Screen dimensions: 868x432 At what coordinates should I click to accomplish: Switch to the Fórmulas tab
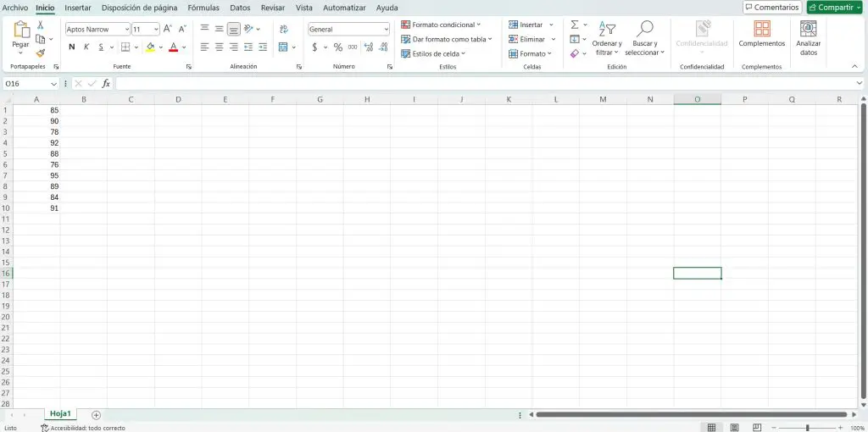click(x=203, y=8)
